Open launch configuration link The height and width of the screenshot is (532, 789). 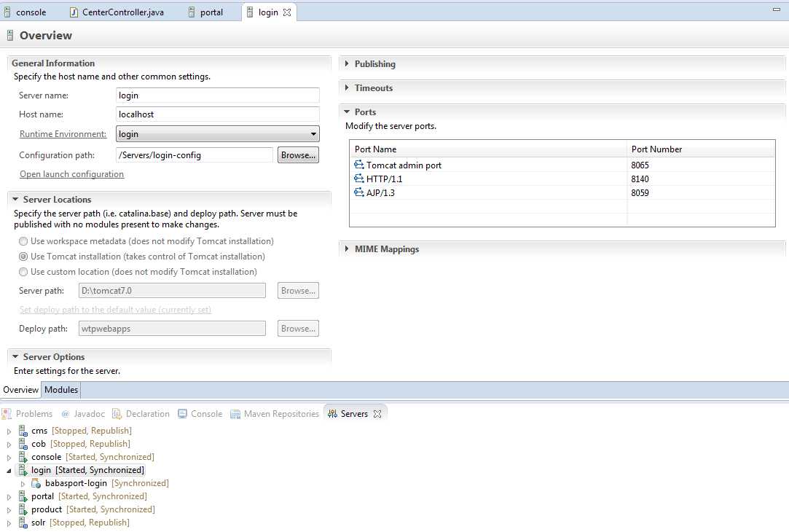71,174
